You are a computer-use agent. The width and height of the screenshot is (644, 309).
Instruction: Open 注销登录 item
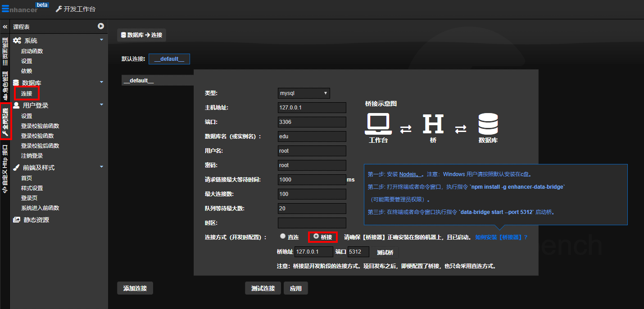tap(32, 156)
